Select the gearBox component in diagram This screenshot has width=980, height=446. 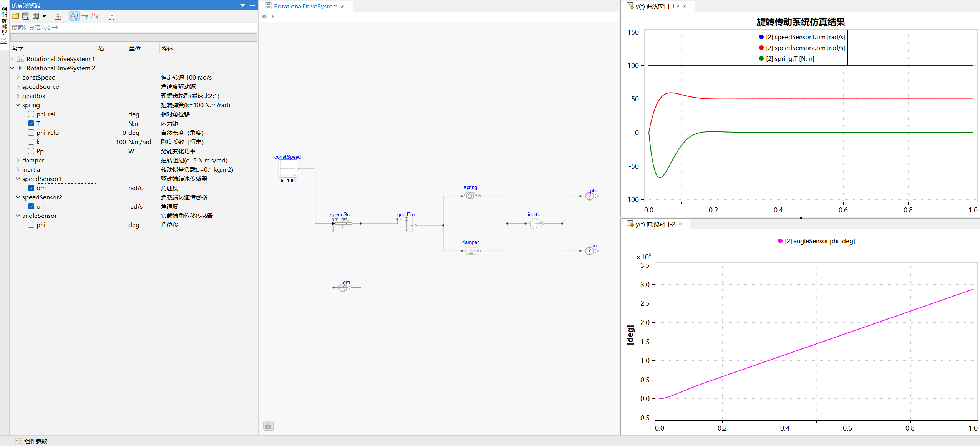point(406,224)
